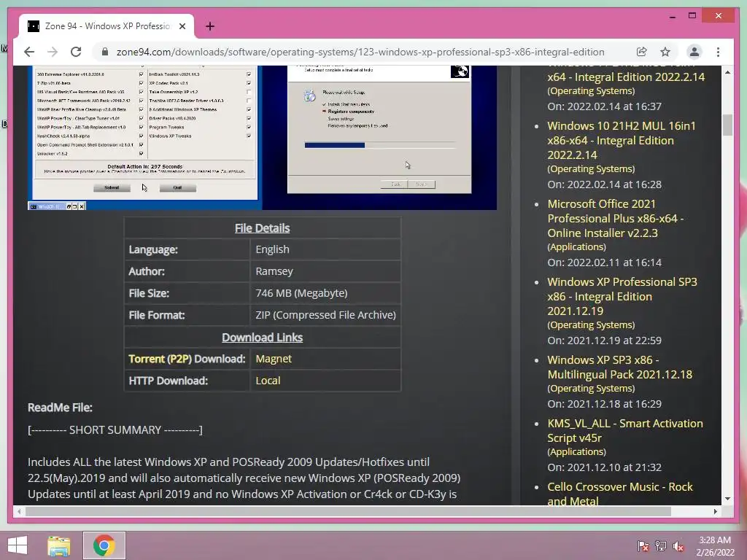Go back using browser back arrow

click(29, 52)
